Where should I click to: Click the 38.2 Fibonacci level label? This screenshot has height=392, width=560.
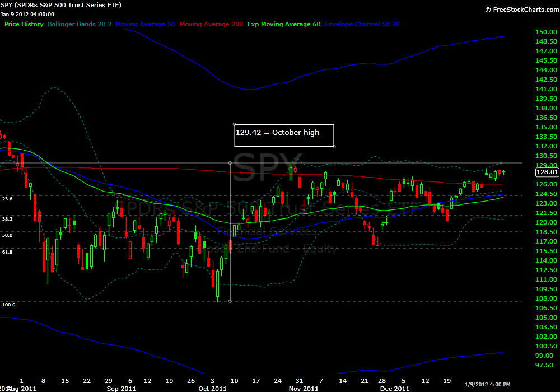(x=7, y=219)
